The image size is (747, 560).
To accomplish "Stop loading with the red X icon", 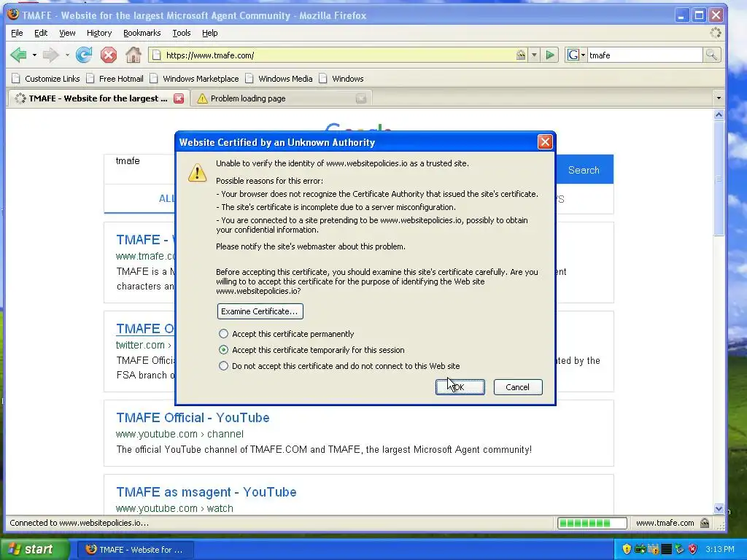I will [x=109, y=55].
